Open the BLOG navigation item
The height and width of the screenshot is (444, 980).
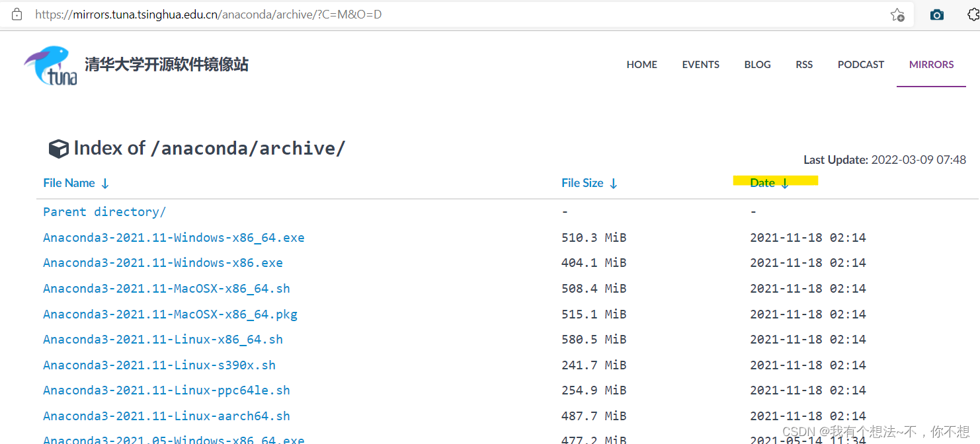click(758, 65)
